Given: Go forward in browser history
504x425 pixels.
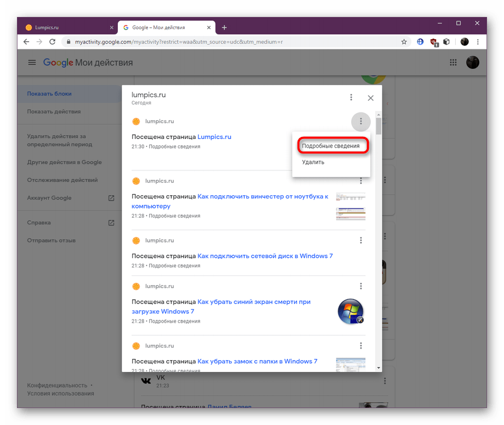Looking at the screenshot, I should pyautogui.click(x=39, y=42).
